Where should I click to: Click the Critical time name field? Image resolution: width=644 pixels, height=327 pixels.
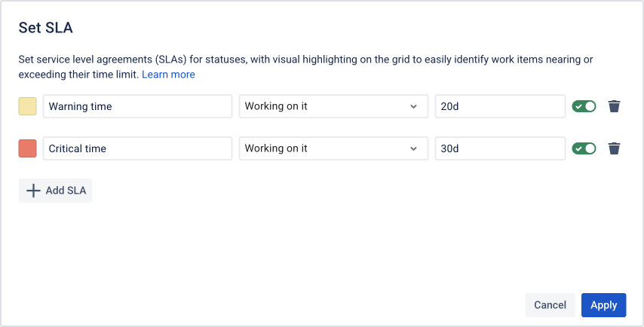[x=137, y=148]
